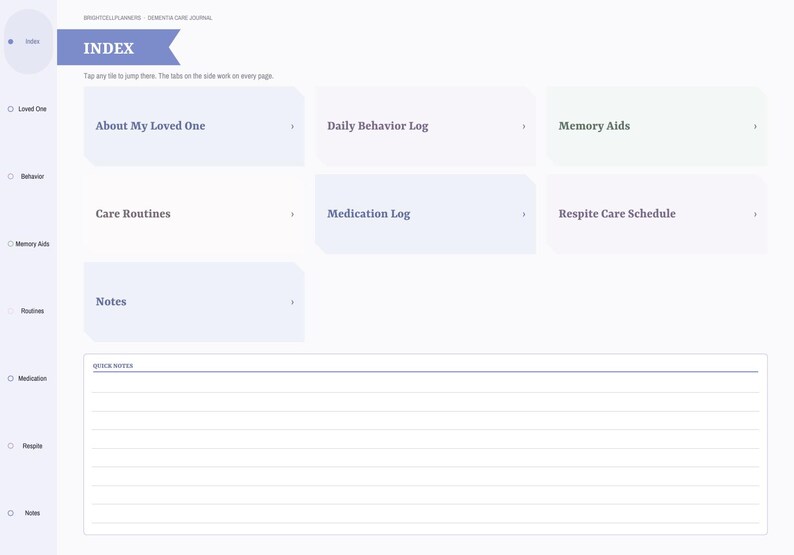The image size is (794, 555).
Task: Click chevron on Care Routines tile
Action: click(292, 214)
